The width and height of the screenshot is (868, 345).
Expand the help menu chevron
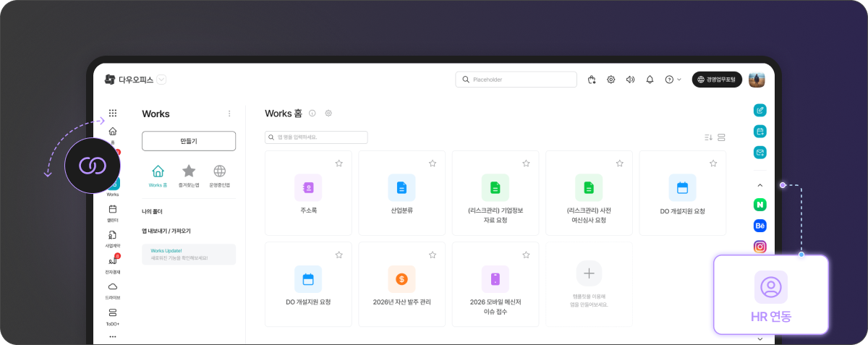[679, 80]
